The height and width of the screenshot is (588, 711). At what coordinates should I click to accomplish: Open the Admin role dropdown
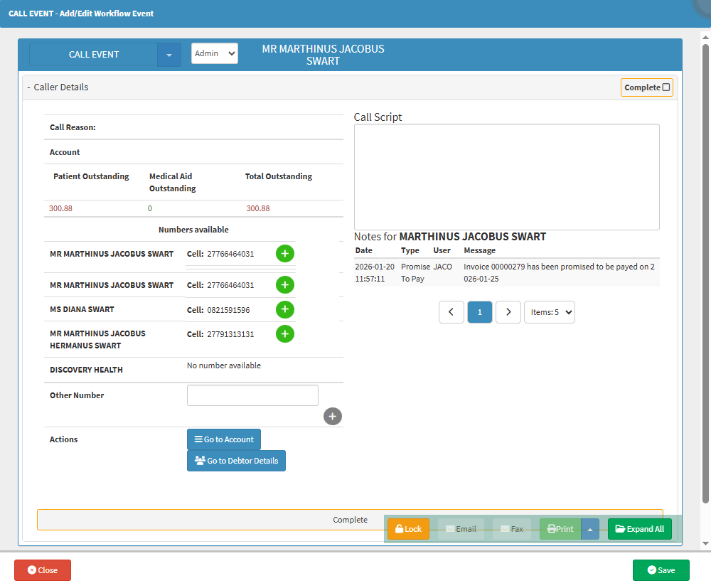(214, 53)
